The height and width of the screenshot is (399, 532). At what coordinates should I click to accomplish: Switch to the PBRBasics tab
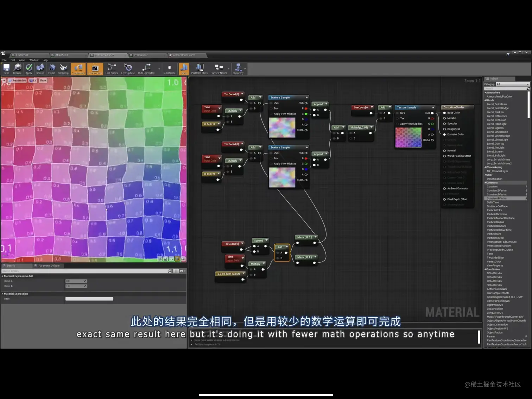[x=146, y=55]
